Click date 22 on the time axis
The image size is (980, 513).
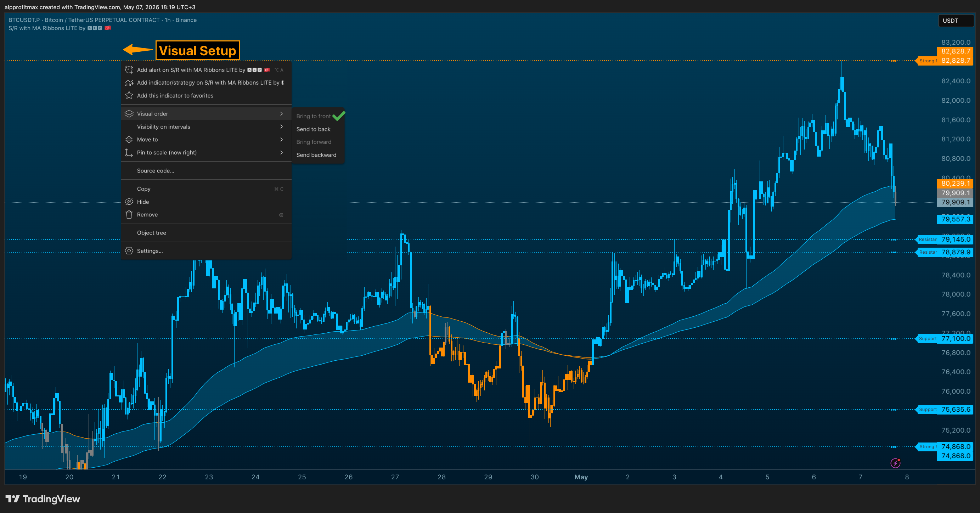pos(162,477)
